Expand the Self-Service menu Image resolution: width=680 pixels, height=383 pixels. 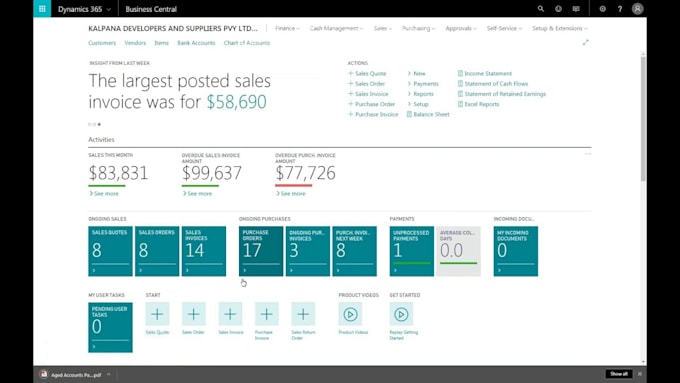tap(504, 28)
